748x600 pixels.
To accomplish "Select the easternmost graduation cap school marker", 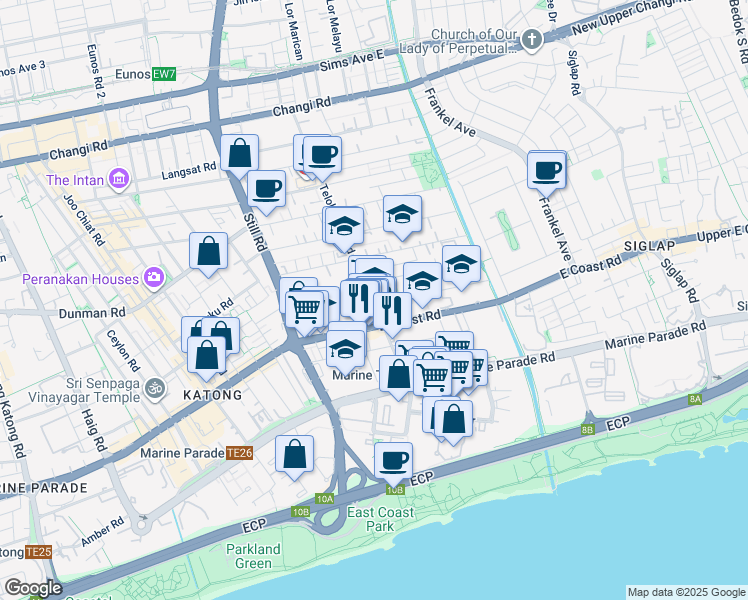I will pos(461,265).
